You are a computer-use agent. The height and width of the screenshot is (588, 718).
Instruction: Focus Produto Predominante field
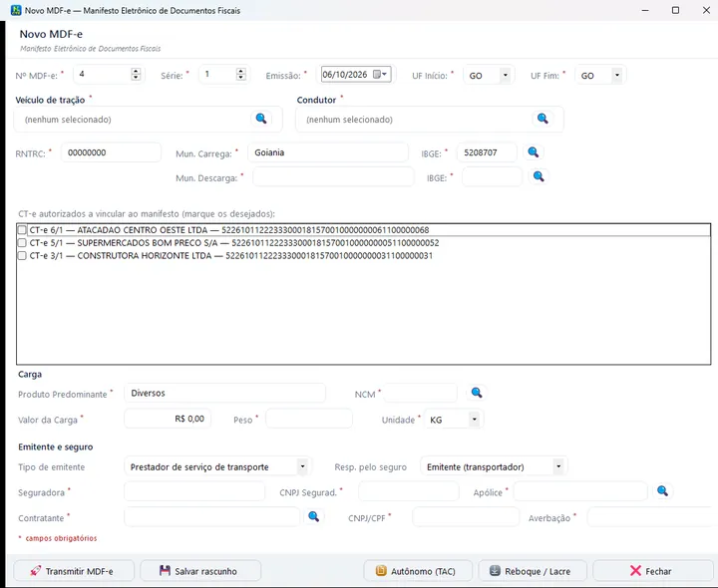coord(224,393)
